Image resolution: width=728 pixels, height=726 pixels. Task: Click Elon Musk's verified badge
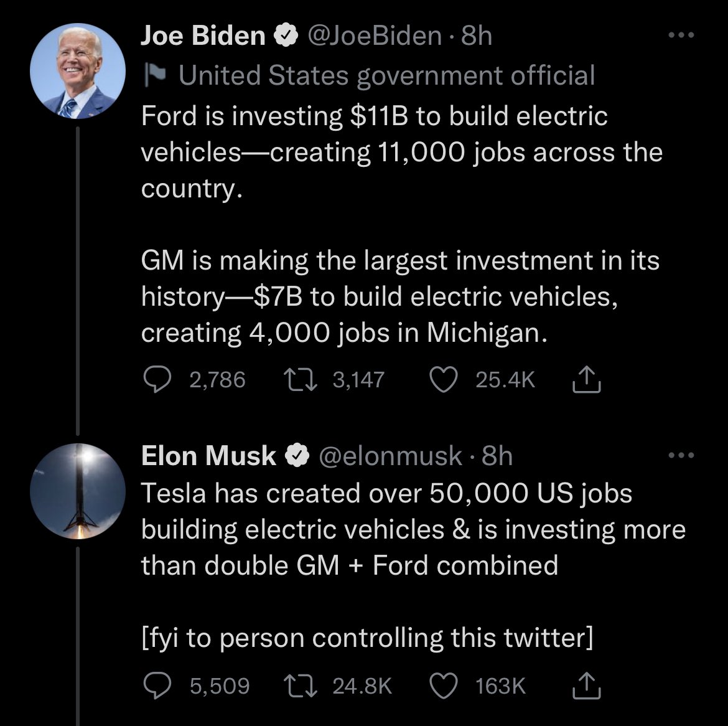pyautogui.click(x=296, y=456)
